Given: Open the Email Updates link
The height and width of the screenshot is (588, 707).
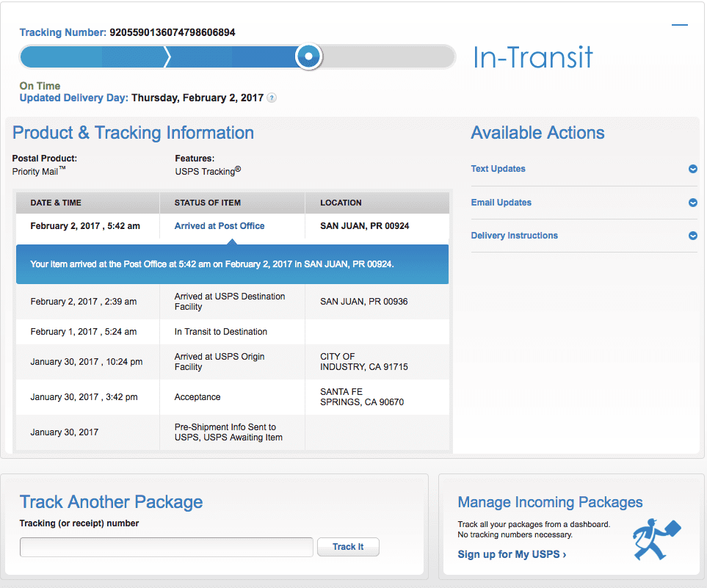Looking at the screenshot, I should click(501, 203).
